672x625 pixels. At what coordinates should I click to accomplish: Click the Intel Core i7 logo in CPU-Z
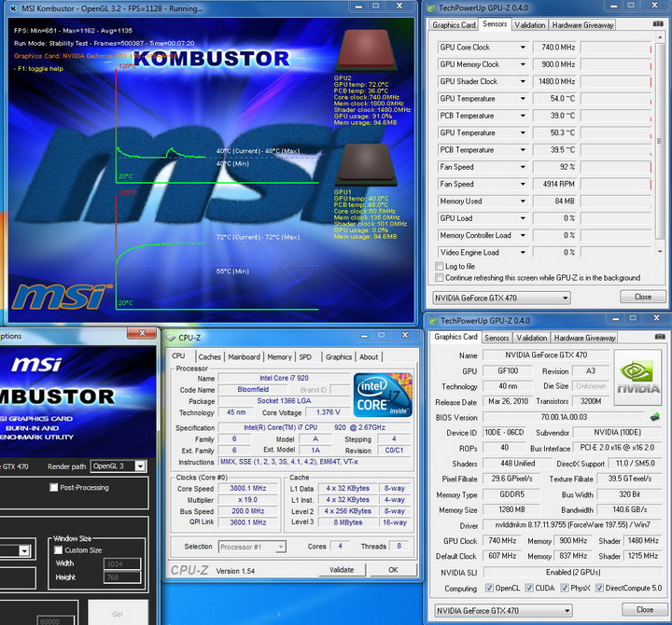383,395
